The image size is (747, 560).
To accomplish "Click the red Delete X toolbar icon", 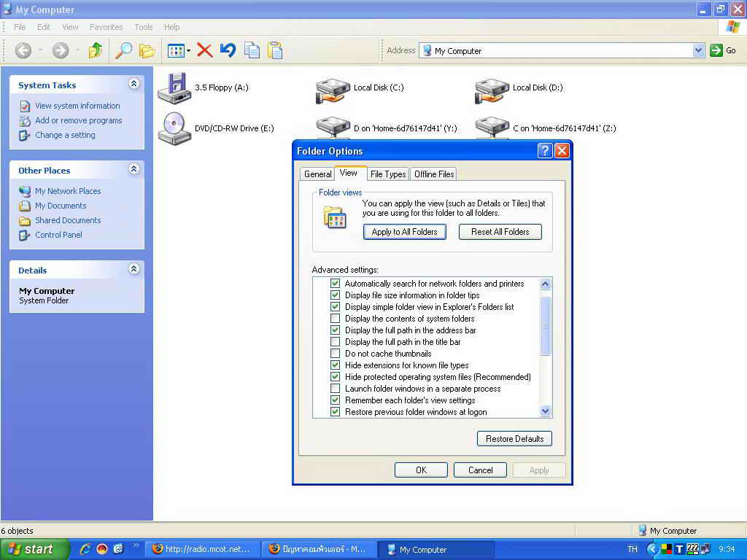I will tap(205, 50).
